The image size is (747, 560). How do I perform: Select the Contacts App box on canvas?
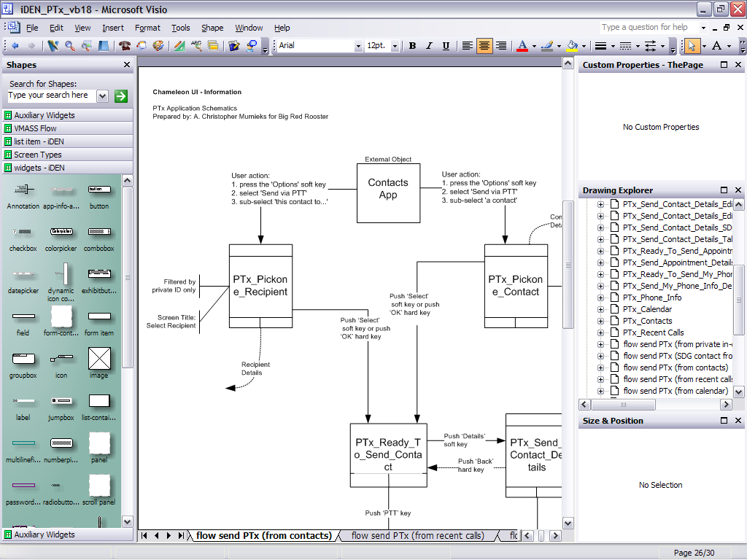pos(388,192)
